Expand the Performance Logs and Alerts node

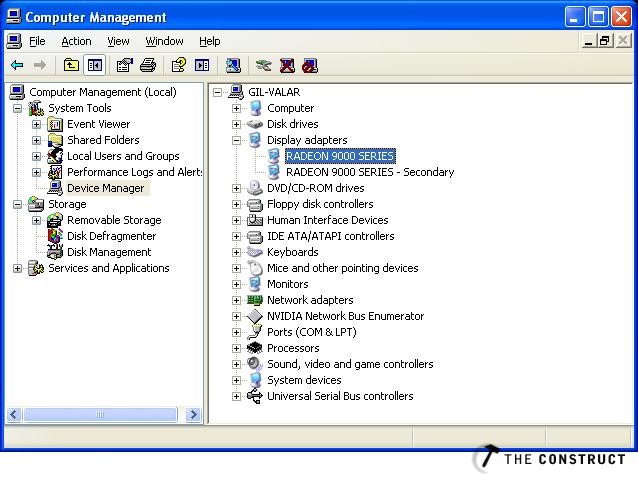click(x=36, y=172)
